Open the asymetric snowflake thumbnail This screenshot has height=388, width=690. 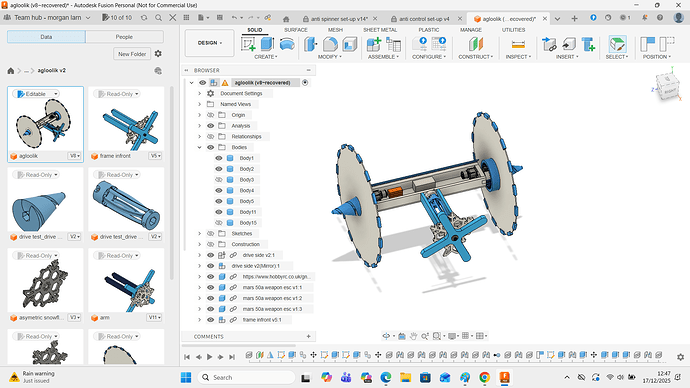coord(45,281)
